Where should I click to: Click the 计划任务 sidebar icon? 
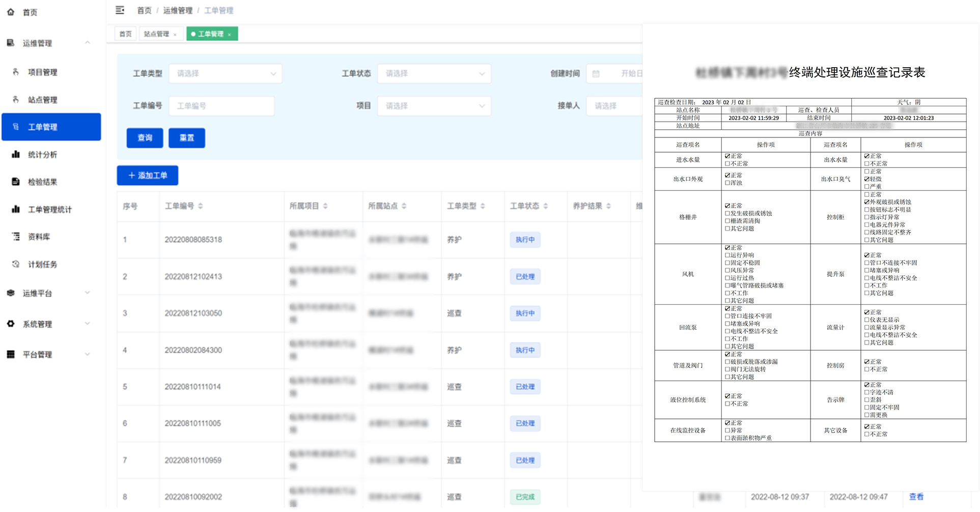pos(15,264)
